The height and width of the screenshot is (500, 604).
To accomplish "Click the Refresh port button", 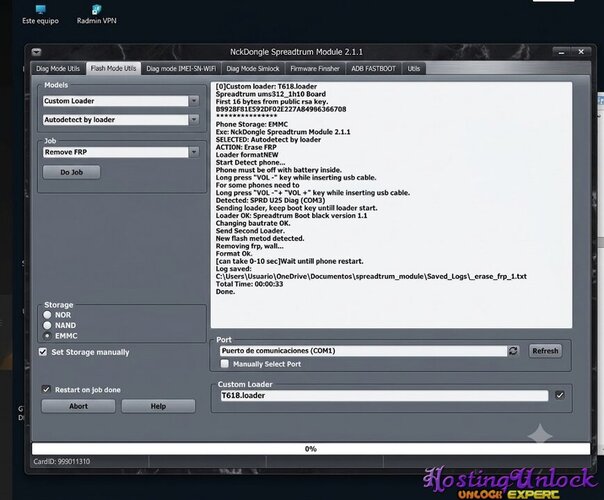I will pos(545,351).
